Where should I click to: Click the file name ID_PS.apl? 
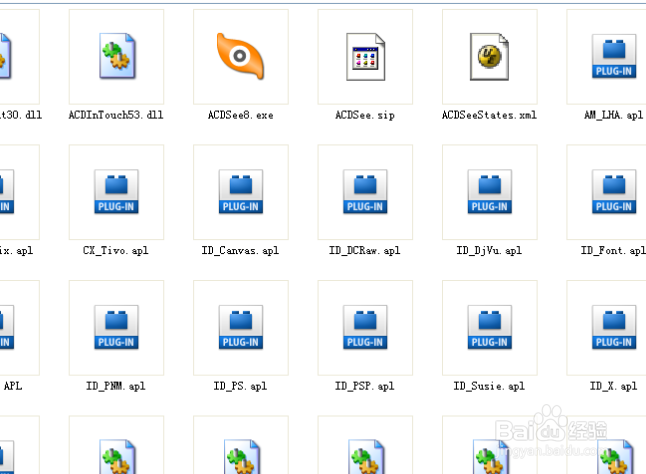(x=240, y=386)
